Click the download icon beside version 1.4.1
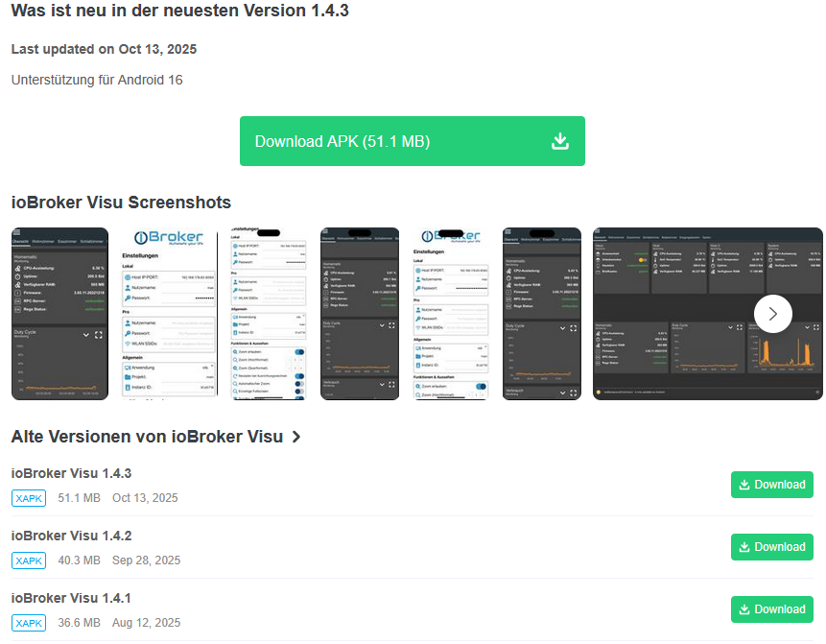This screenshot has height=644, width=826. 745,609
